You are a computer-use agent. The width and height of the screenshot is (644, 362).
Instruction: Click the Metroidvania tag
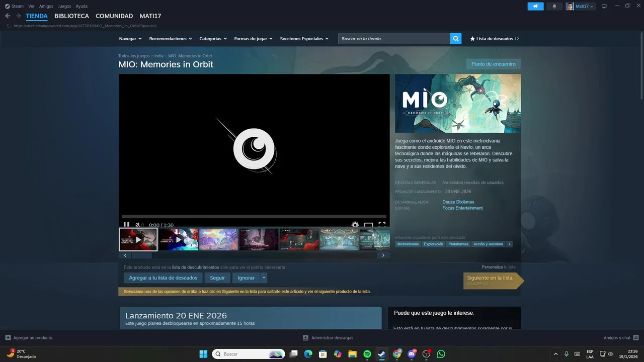(408, 244)
